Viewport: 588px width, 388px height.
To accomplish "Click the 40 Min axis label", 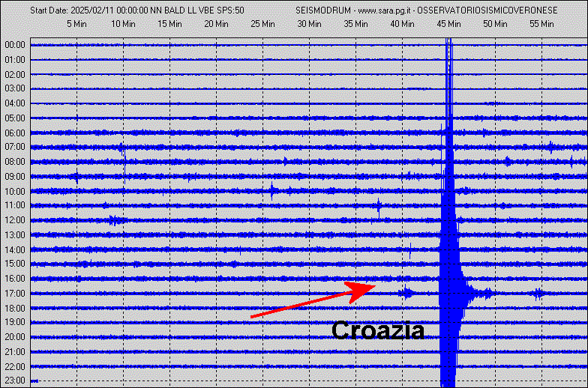I will tap(402, 24).
